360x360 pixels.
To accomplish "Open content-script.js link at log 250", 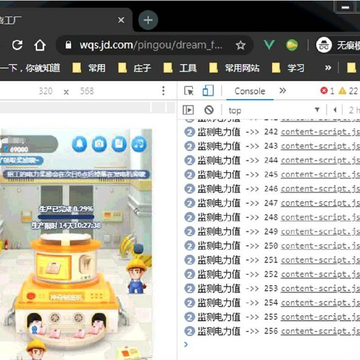I will pos(320,246).
